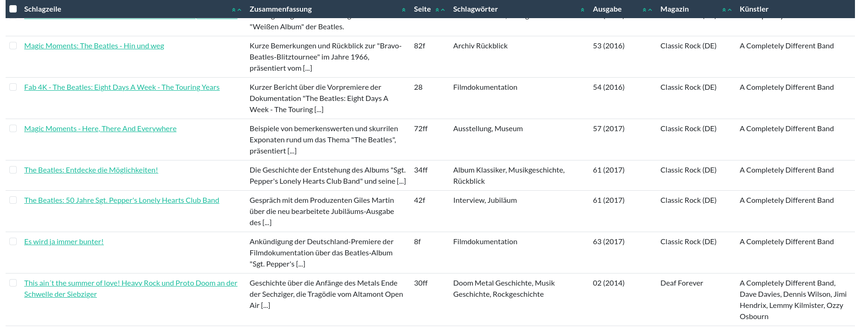Click the double-chevron sort icon beside Schlagwörter
This screenshot has height=327, width=868.
pos(583,10)
